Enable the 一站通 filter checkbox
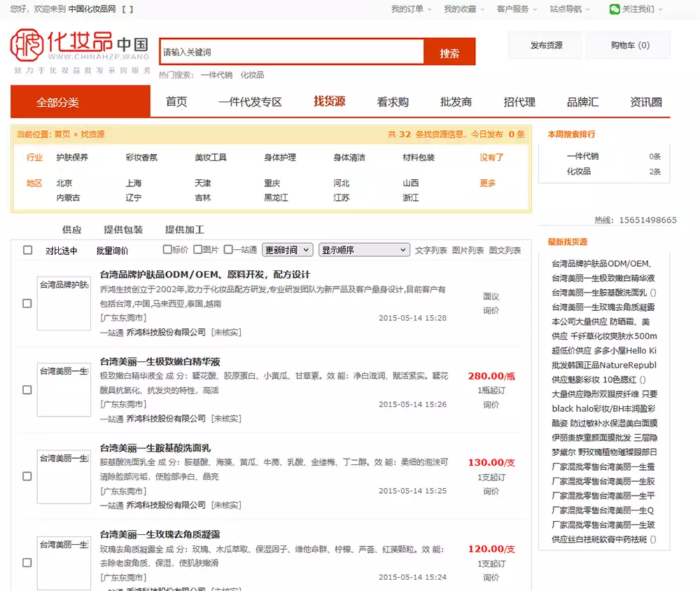 click(x=228, y=249)
